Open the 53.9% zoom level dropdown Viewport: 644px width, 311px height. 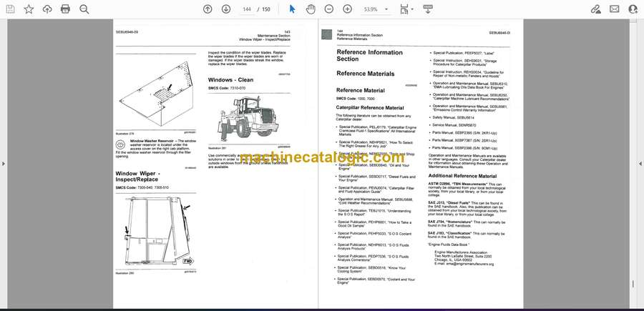(x=376, y=9)
